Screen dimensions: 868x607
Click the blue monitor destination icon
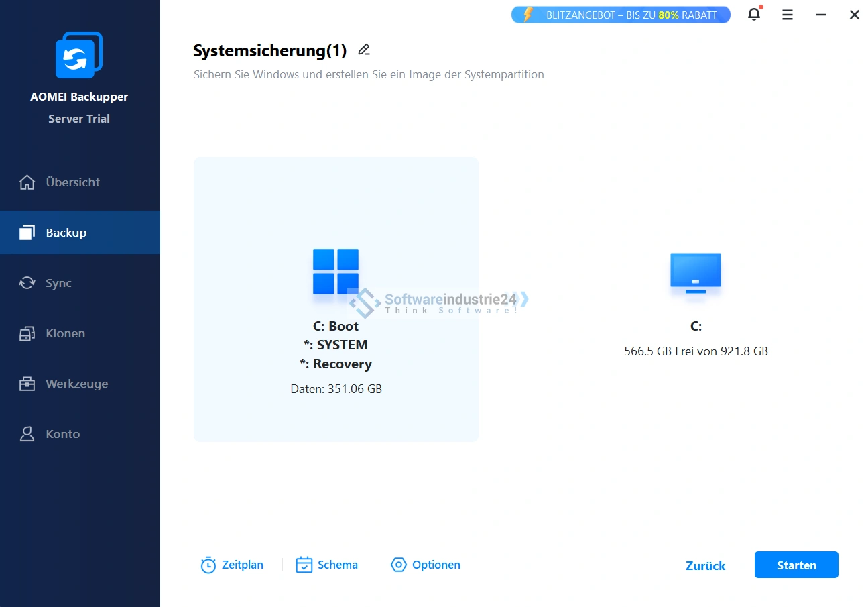(696, 272)
